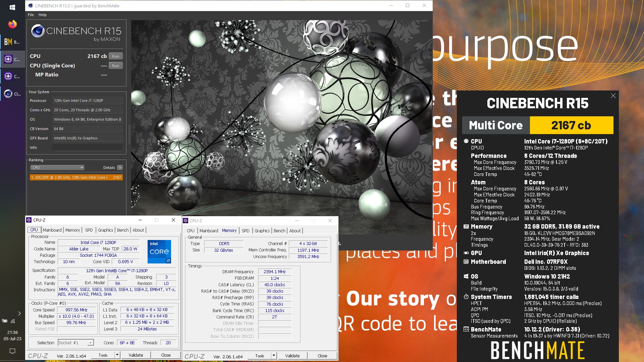The height and width of the screenshot is (362, 644).
Task: Click Close button in right CPU-Z
Action: 322,356
